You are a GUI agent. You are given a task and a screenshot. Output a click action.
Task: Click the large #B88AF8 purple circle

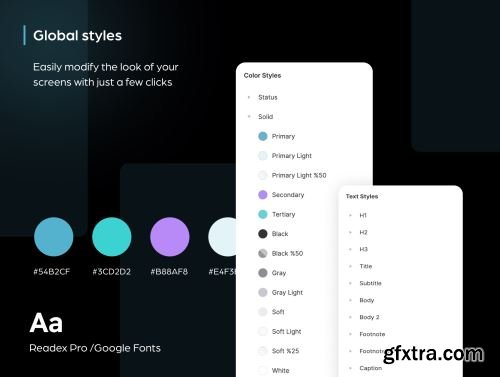170,237
